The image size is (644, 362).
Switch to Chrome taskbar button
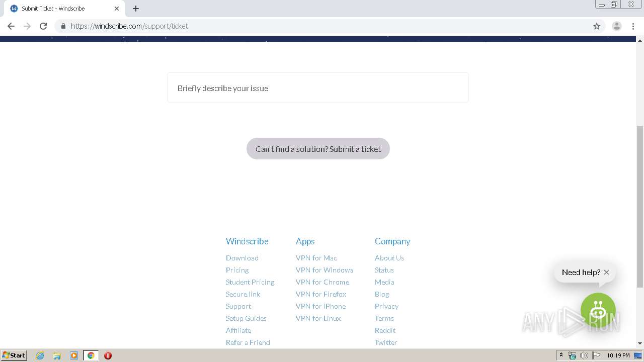pyautogui.click(x=91, y=355)
